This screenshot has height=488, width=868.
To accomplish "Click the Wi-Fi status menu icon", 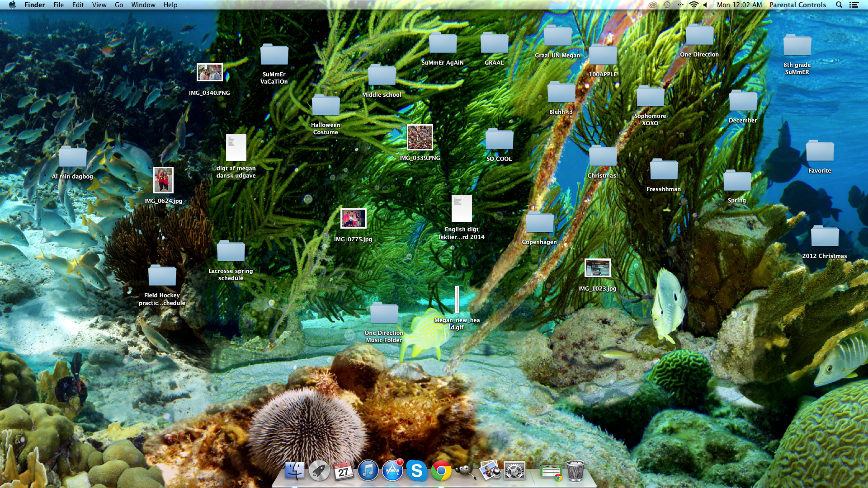I will point(693,5).
